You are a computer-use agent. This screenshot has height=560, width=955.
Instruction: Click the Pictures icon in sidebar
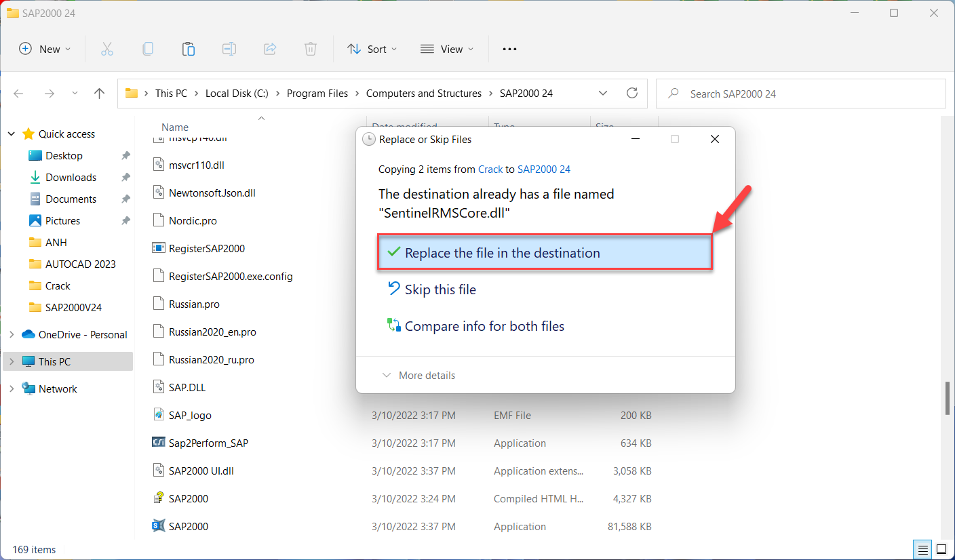click(35, 220)
